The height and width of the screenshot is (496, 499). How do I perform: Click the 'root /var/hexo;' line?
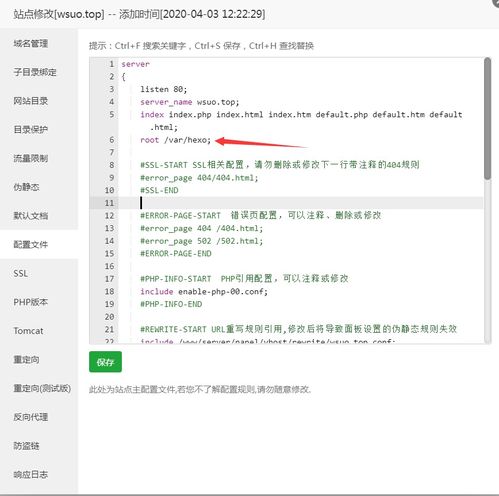coord(176,140)
